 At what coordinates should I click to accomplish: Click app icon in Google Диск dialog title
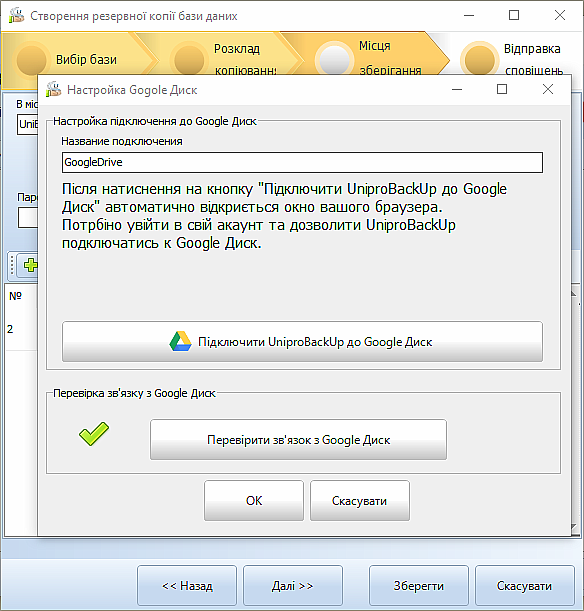click(x=54, y=90)
